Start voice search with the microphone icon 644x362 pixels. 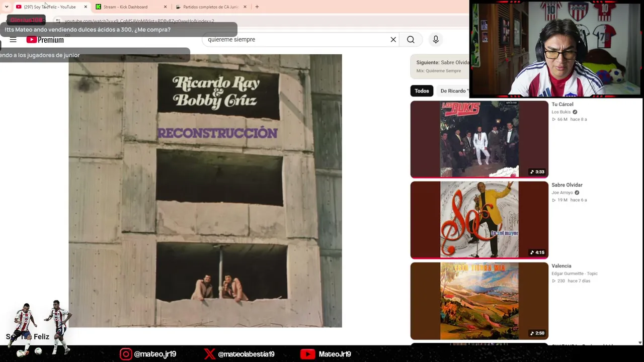pyautogui.click(x=436, y=40)
